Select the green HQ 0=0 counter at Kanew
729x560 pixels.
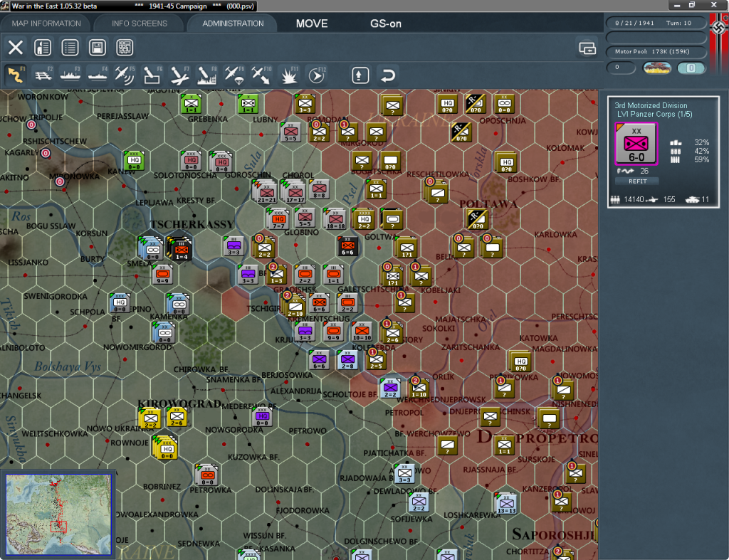(133, 161)
